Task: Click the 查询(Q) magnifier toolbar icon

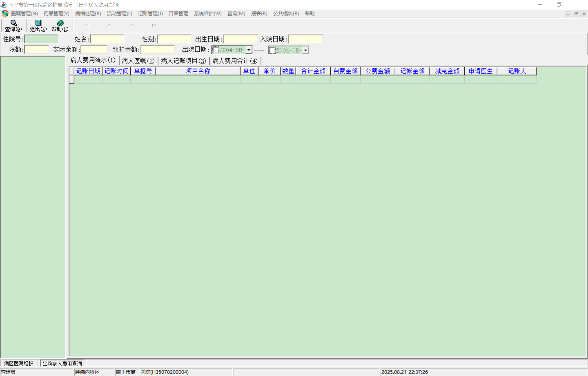Action: tap(13, 23)
